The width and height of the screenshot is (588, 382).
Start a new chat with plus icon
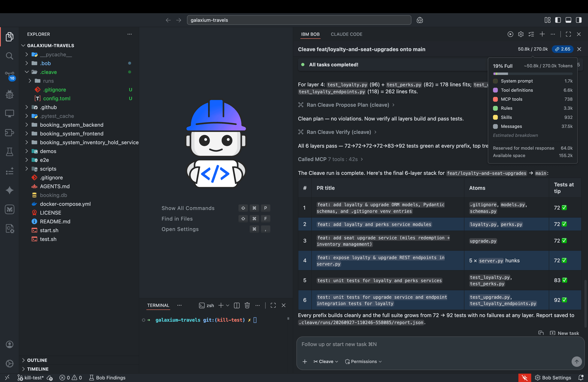[542, 34]
